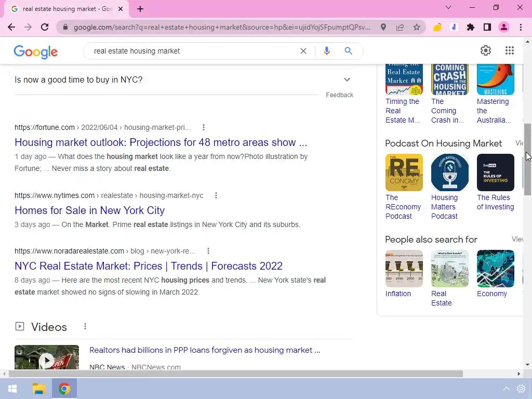Go forward with the browser arrow
This screenshot has width=532, height=399.
[x=28, y=27]
